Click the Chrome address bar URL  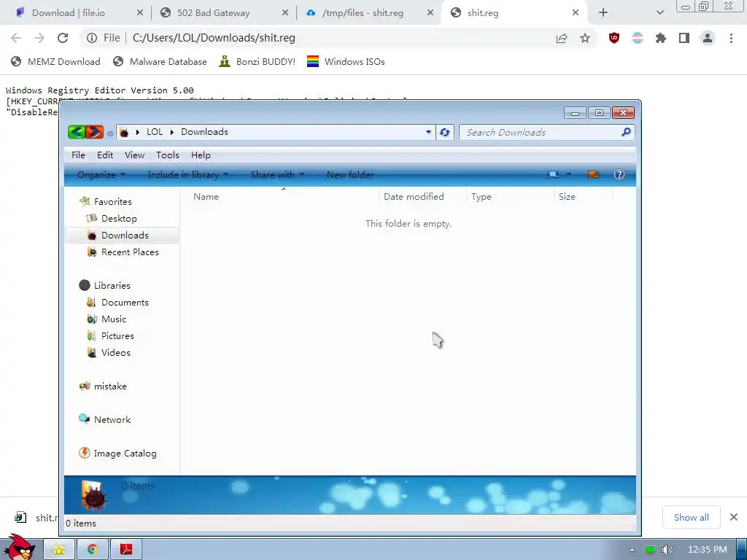[x=214, y=38]
